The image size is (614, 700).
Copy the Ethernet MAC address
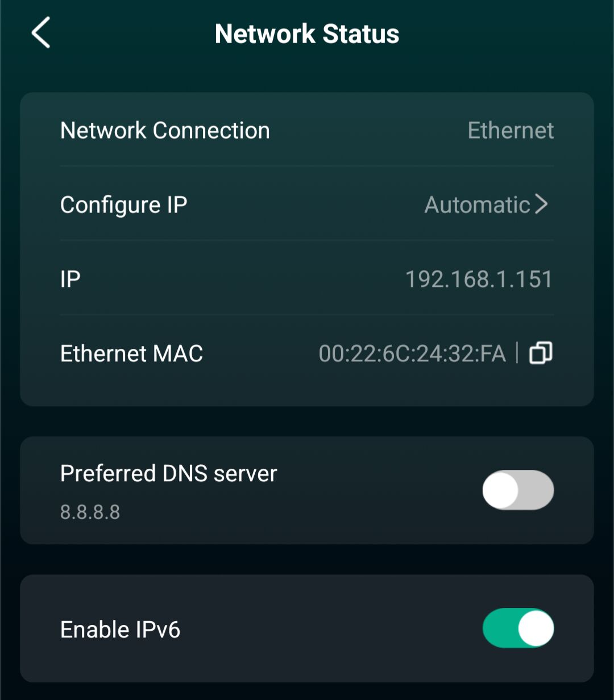click(541, 353)
